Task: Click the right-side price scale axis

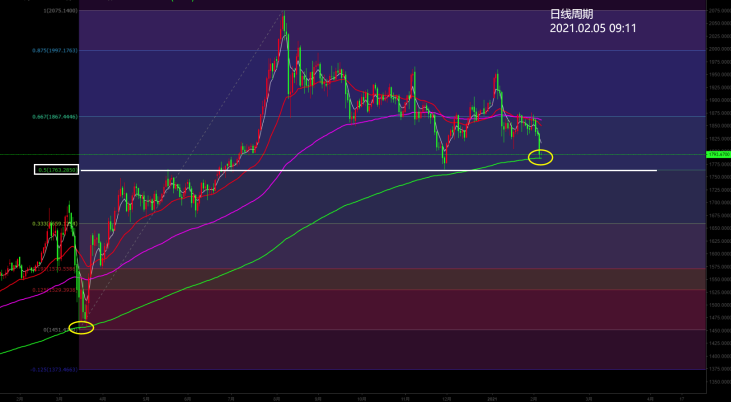Action: click(718, 250)
